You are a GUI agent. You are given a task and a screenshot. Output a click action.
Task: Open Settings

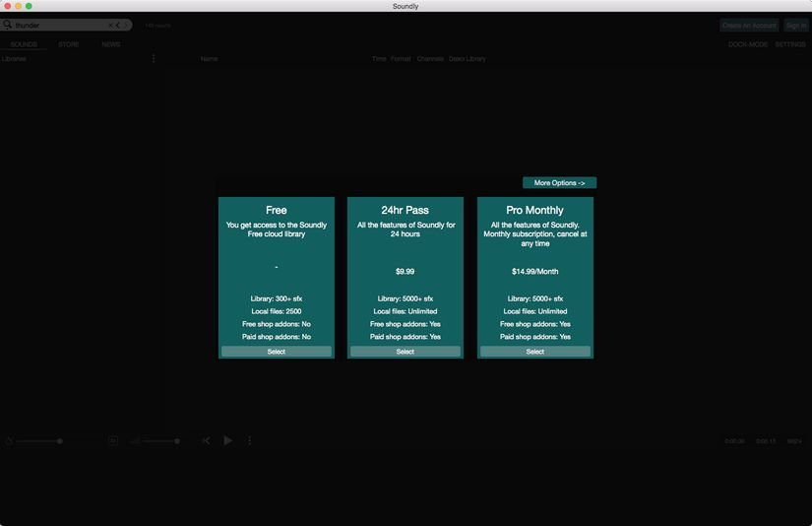[x=790, y=44]
